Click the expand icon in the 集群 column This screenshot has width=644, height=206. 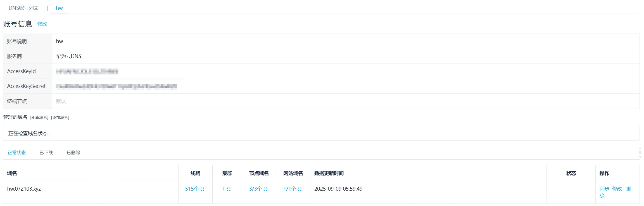point(229,189)
